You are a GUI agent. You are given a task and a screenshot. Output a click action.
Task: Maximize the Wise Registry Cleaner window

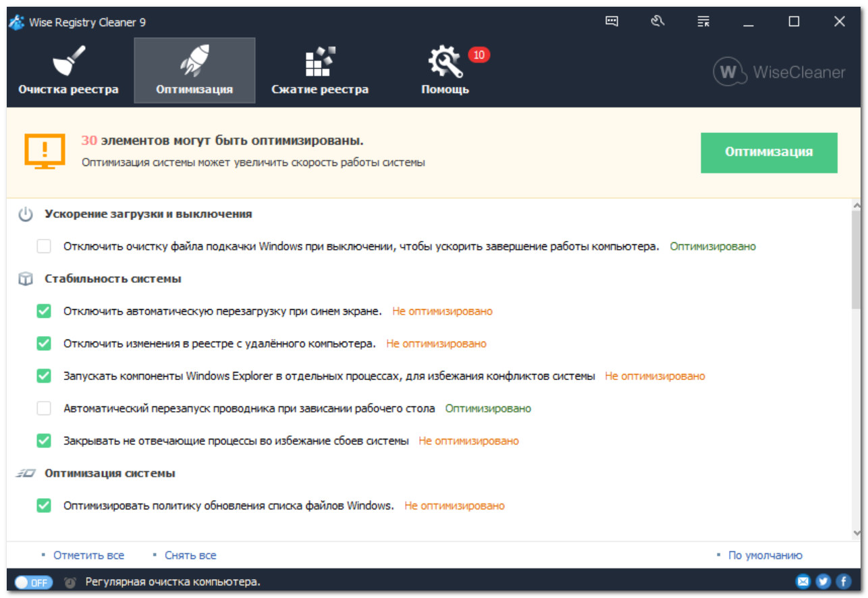pyautogui.click(x=794, y=22)
